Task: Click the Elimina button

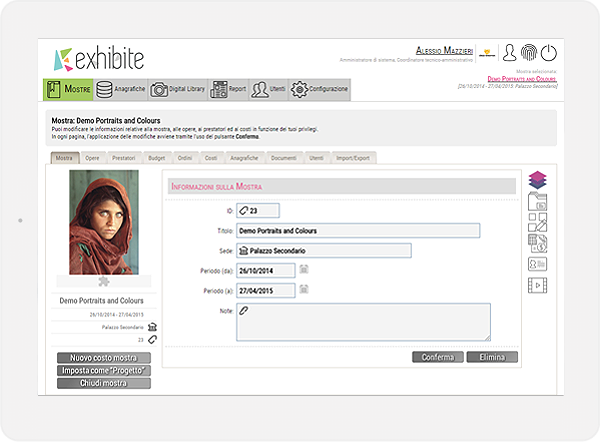Action: [492, 357]
